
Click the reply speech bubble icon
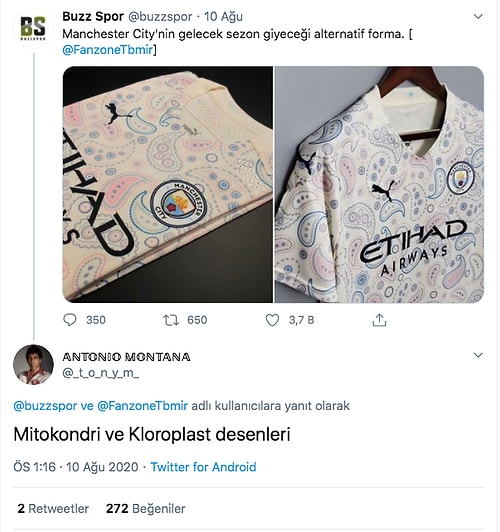(x=70, y=320)
